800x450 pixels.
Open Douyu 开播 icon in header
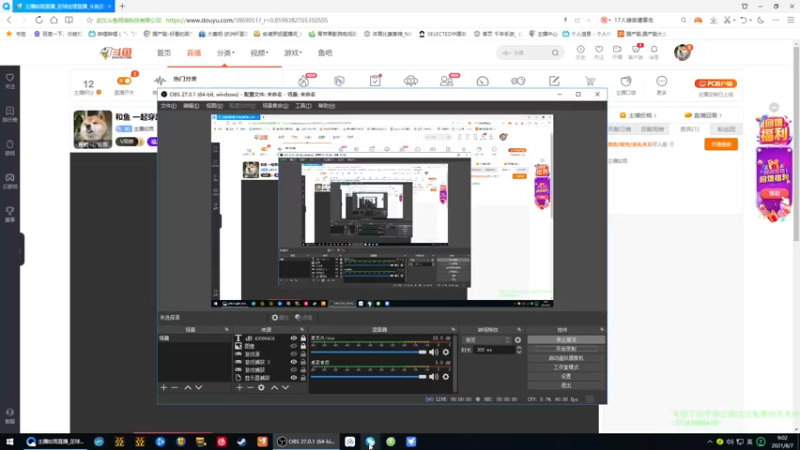pyautogui.click(x=617, y=52)
